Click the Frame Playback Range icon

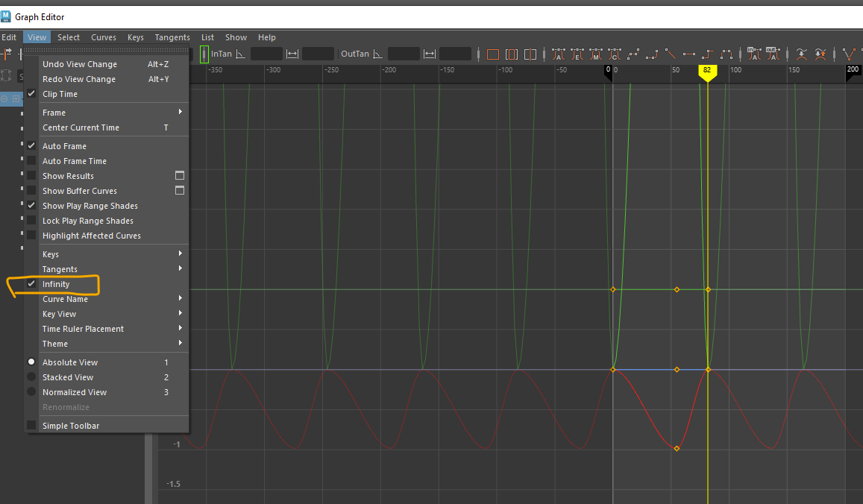pos(512,54)
